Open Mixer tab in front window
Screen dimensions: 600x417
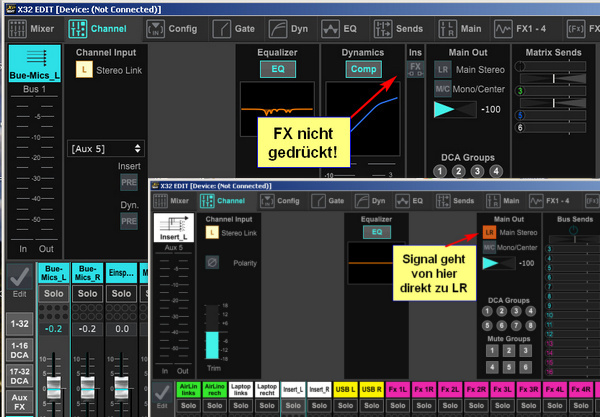[x=171, y=201]
